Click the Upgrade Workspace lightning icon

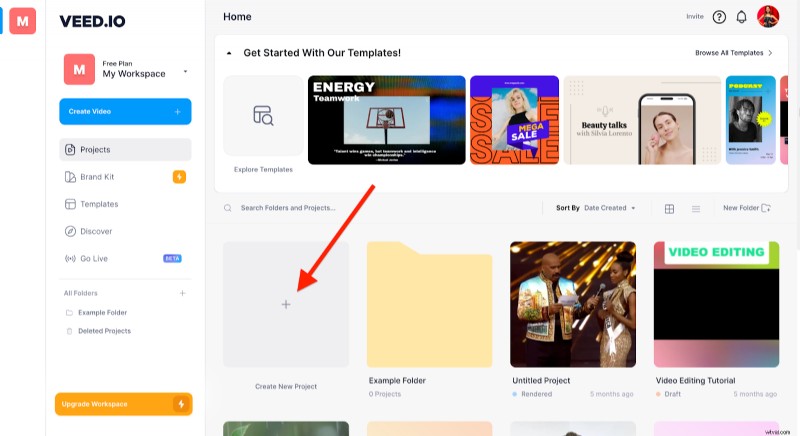click(181, 404)
